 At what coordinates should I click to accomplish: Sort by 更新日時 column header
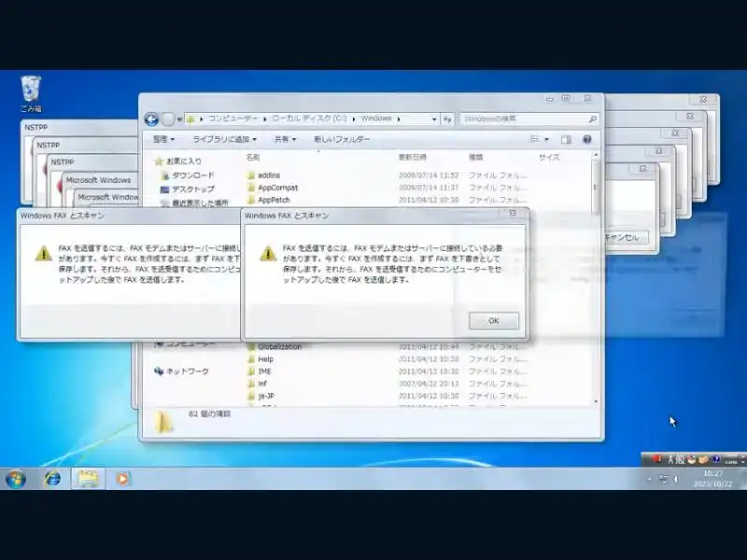click(x=413, y=157)
